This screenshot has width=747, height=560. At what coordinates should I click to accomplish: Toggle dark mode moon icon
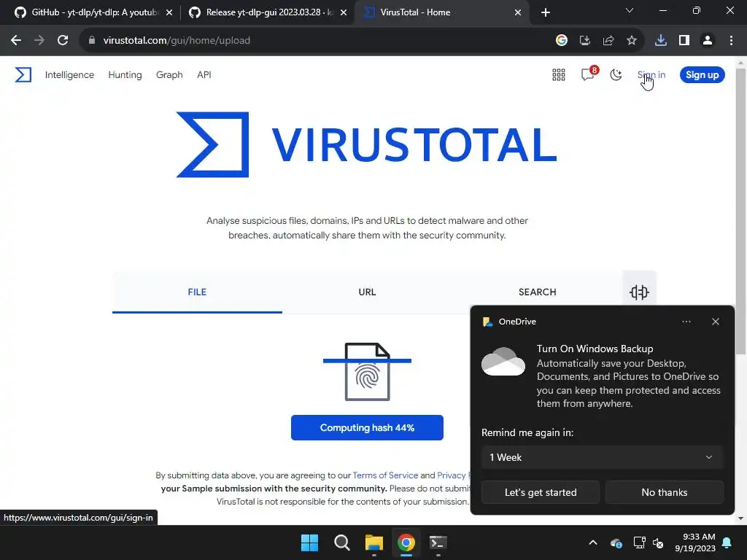tap(616, 75)
